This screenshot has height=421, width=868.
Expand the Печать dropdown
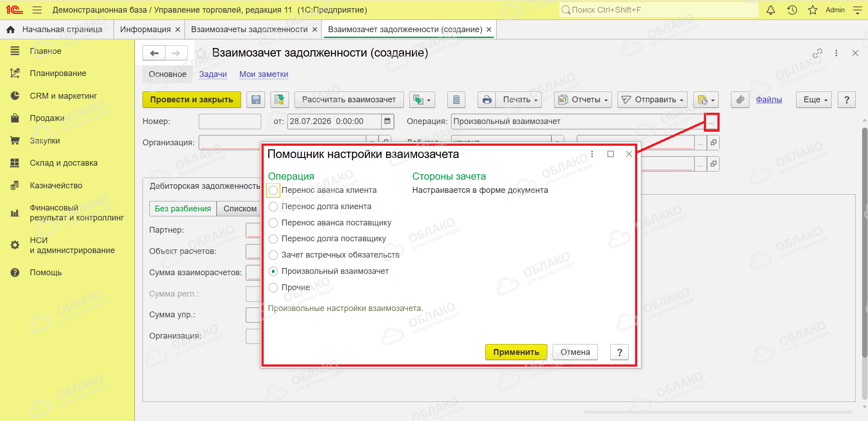[x=520, y=100]
